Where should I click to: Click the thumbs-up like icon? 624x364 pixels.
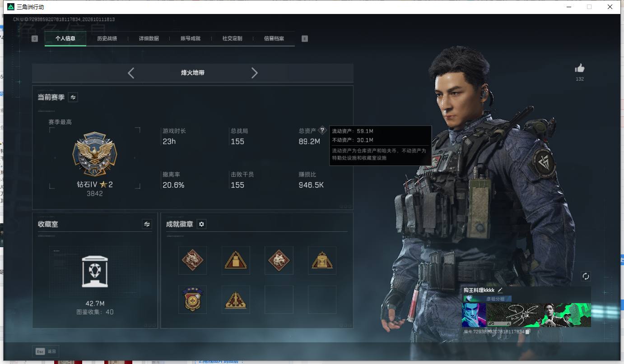(x=580, y=68)
